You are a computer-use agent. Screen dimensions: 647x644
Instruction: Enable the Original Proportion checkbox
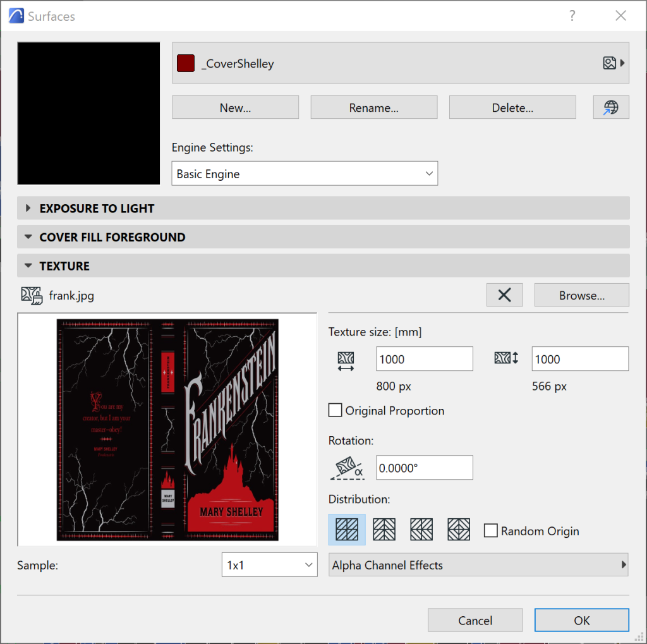pos(335,410)
